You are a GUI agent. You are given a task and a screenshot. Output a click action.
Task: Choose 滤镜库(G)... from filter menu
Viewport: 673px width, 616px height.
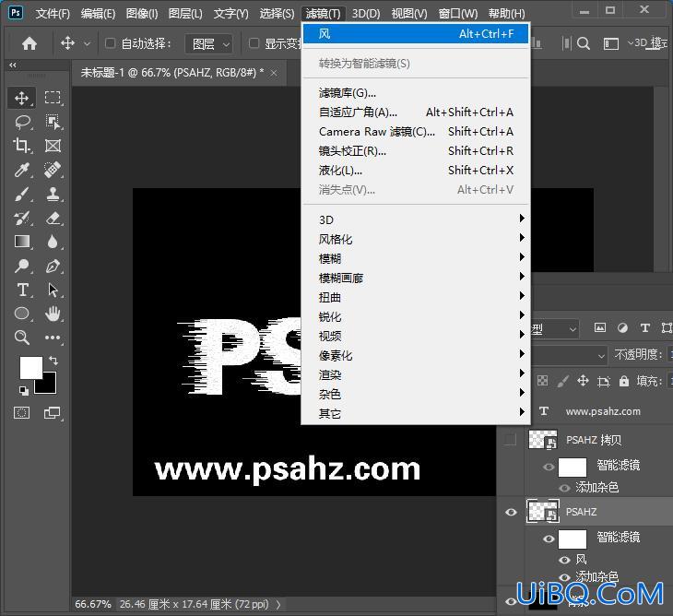coord(416,93)
